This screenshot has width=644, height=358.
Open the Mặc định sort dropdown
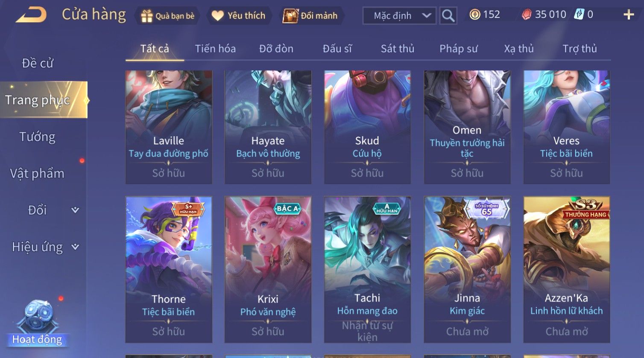coord(399,16)
